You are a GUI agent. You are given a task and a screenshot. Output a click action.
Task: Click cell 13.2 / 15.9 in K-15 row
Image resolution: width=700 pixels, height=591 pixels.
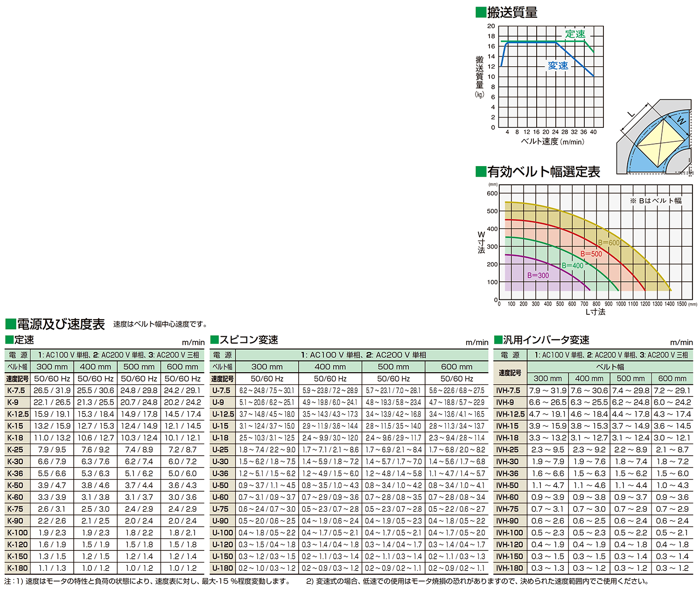pyautogui.click(x=52, y=426)
